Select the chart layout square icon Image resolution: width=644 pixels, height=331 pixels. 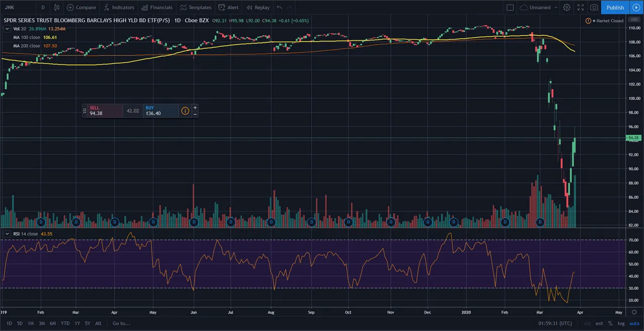point(510,8)
